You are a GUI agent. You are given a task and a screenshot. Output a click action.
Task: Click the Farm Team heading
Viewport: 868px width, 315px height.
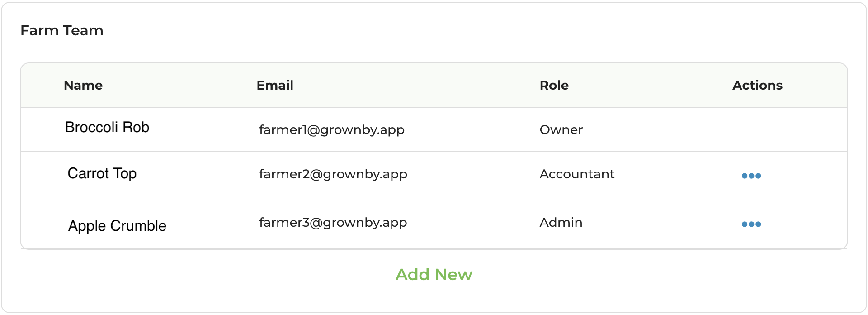click(x=62, y=30)
